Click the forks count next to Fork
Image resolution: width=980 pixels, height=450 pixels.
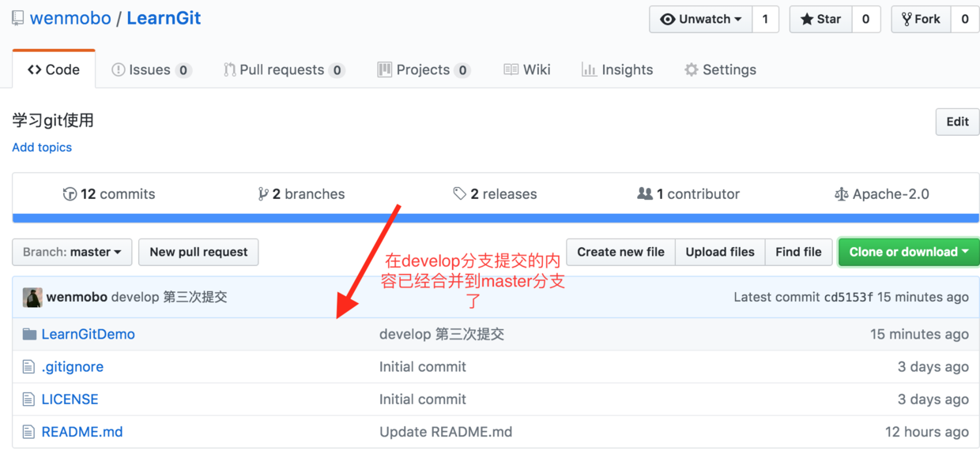pyautogui.click(x=964, y=20)
